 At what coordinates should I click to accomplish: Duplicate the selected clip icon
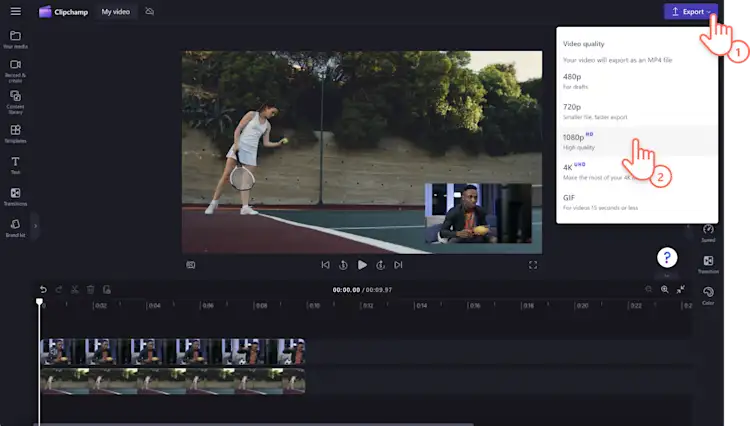pyautogui.click(x=107, y=289)
